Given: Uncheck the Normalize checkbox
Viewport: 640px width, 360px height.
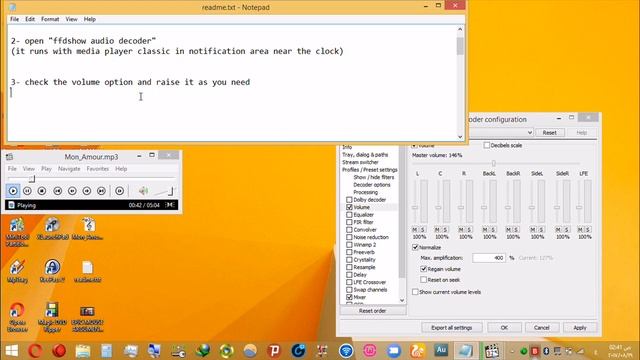Looking at the screenshot, I should pos(415,247).
